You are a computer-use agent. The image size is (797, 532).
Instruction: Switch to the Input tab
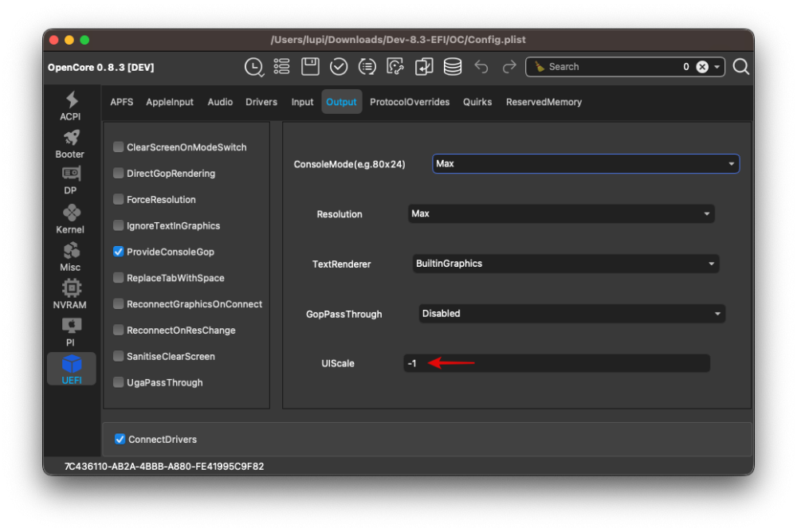(302, 102)
